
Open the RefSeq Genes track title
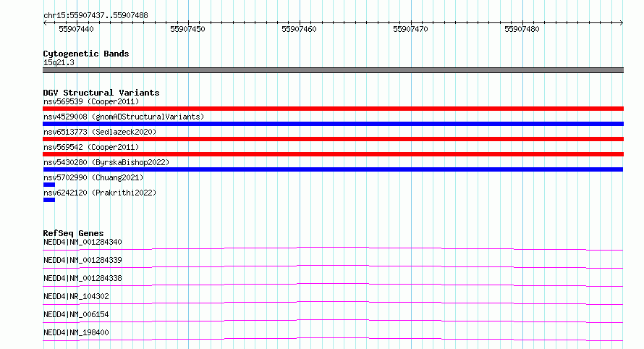pos(73,233)
